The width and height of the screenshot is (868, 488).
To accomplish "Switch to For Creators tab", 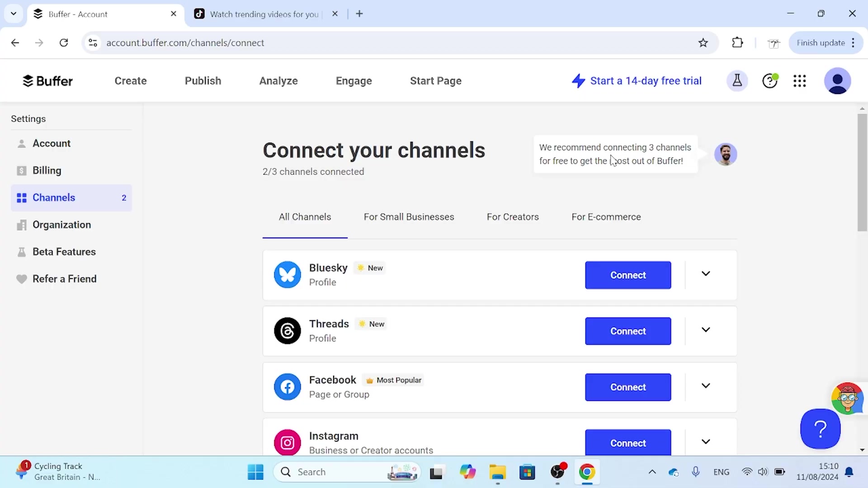I will [513, 217].
